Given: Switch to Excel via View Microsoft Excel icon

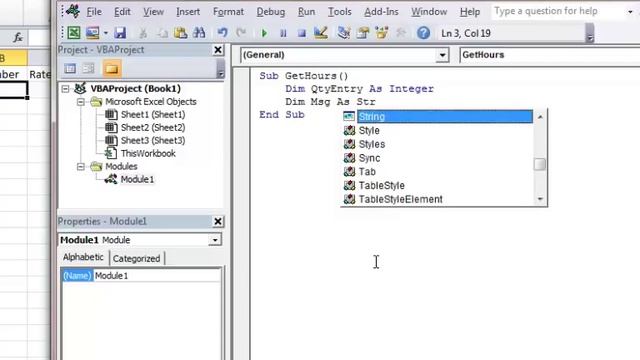Looking at the screenshot, I should tap(74, 33).
